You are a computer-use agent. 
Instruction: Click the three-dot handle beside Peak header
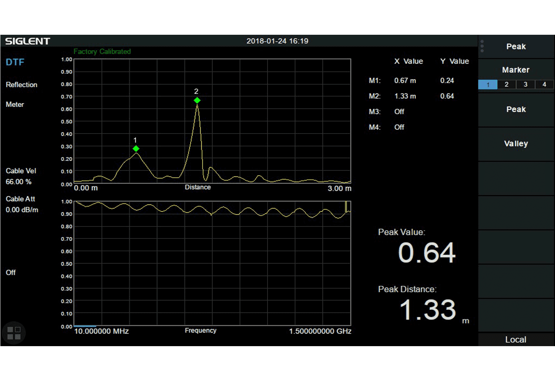[482, 46]
